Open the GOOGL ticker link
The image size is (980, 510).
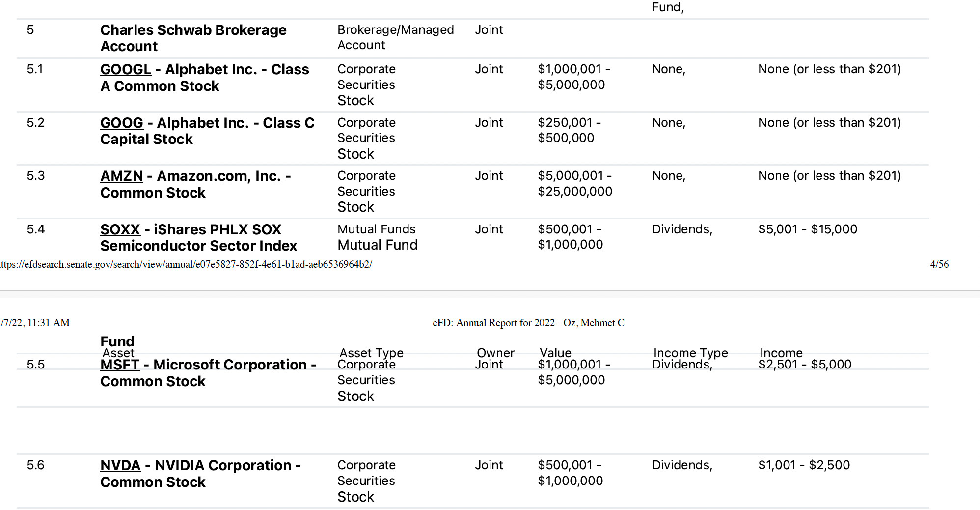pyautogui.click(x=126, y=70)
